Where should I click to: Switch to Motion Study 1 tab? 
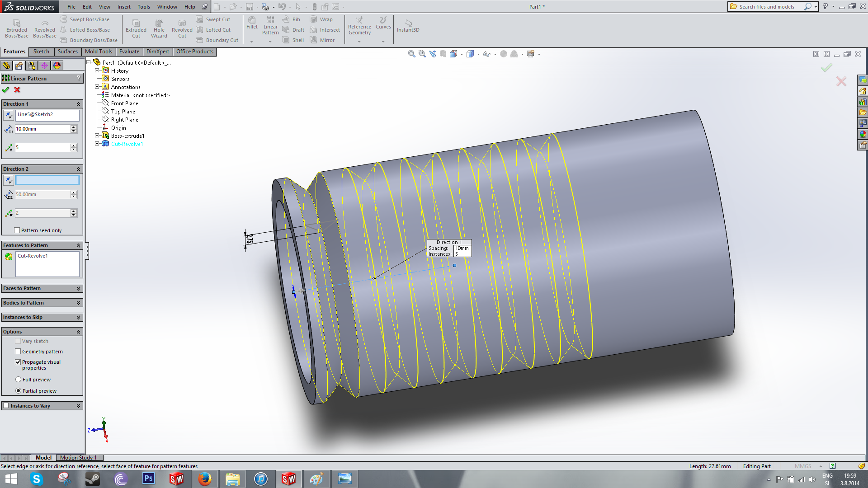pyautogui.click(x=79, y=458)
